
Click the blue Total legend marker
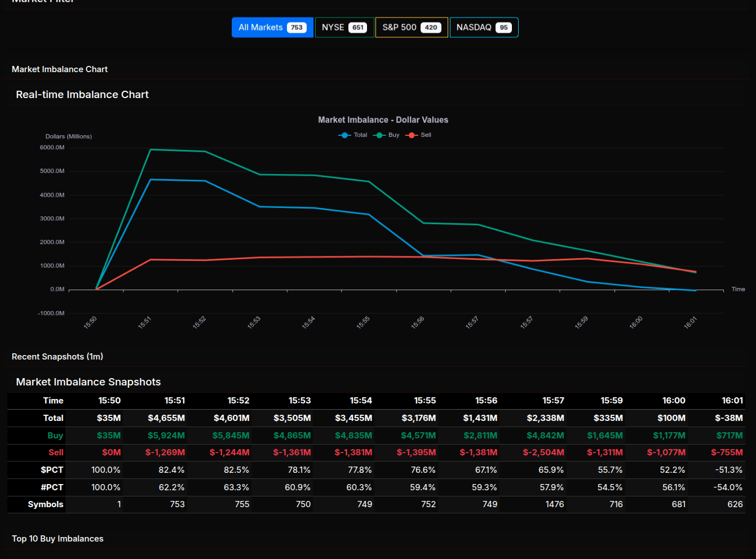pyautogui.click(x=344, y=135)
